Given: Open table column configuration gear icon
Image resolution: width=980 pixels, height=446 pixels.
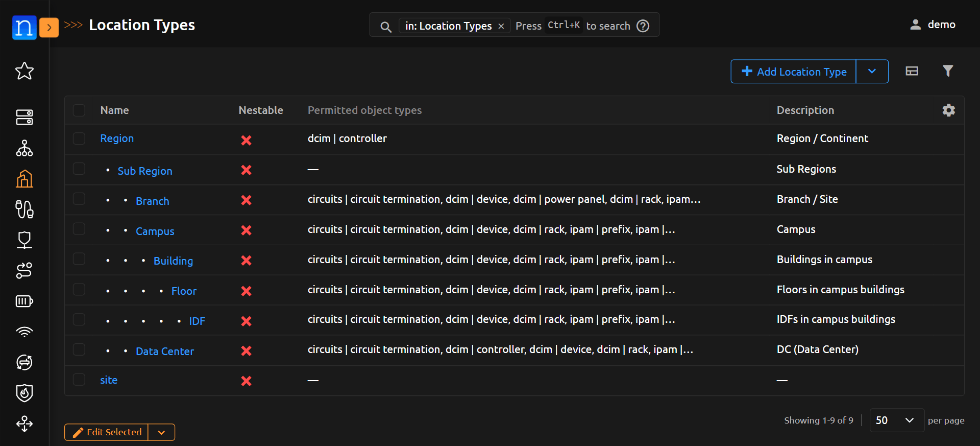Looking at the screenshot, I should [948, 110].
